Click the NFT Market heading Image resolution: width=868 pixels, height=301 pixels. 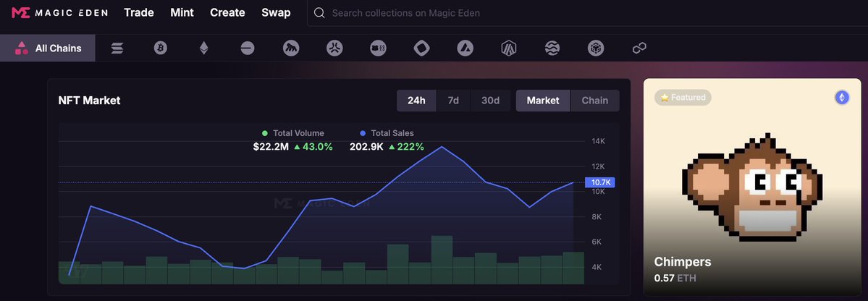coord(89,101)
